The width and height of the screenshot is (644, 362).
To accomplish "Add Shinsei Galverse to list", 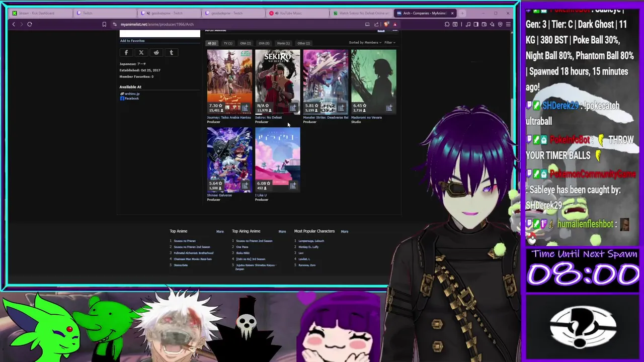I will click(x=245, y=185).
